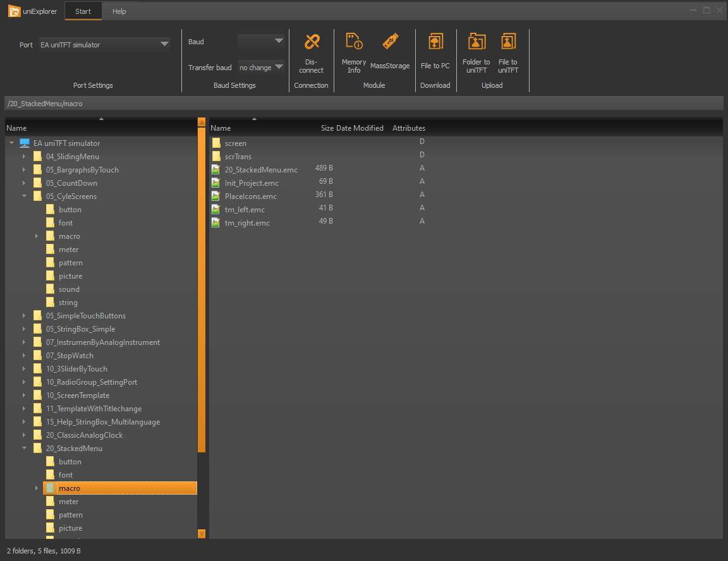Open the Port dropdown

(104, 44)
